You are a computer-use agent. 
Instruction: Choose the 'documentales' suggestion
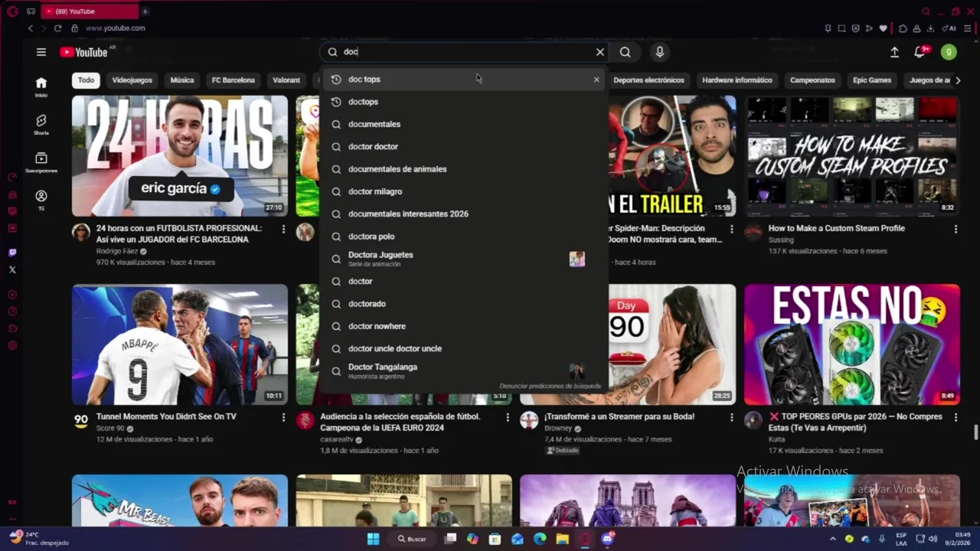pos(462,124)
